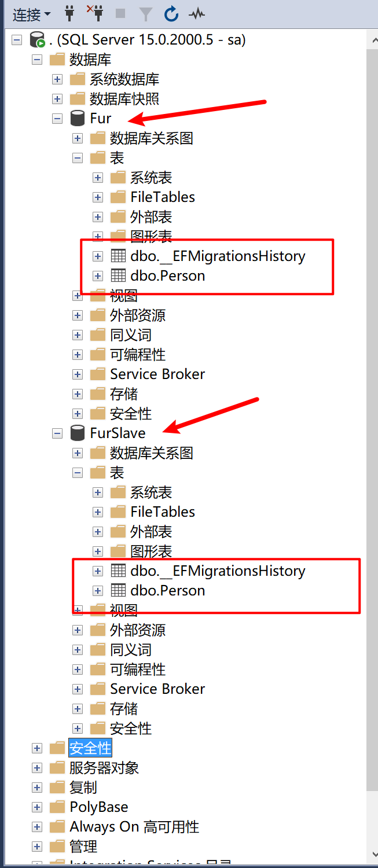Expand the 系统数据库 folder

(x=57, y=79)
